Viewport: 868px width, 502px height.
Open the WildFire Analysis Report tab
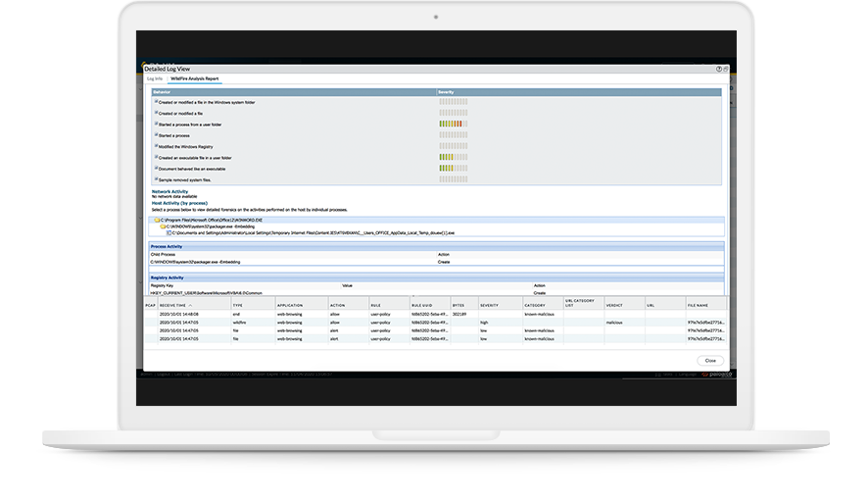coord(195,78)
